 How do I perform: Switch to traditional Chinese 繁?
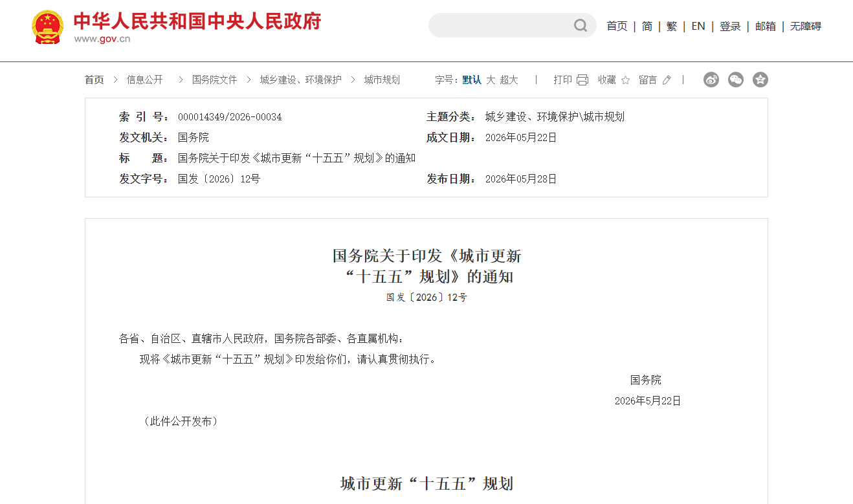point(672,26)
